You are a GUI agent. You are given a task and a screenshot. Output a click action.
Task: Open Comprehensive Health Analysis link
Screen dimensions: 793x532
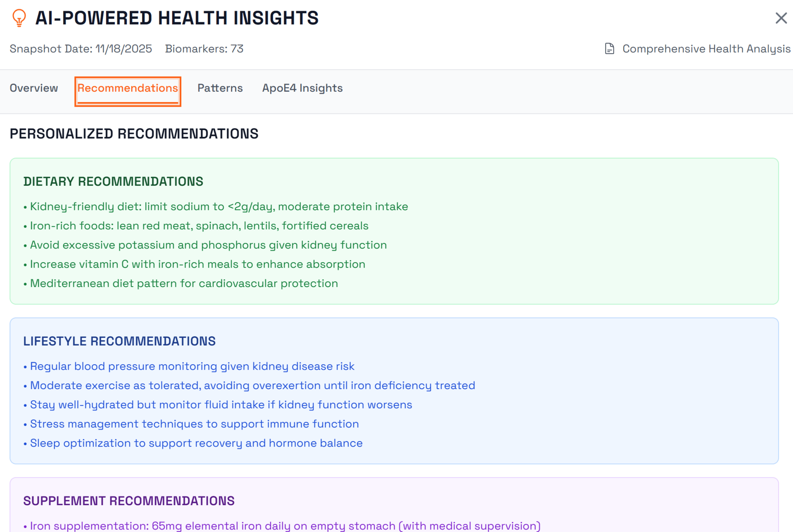click(706, 49)
